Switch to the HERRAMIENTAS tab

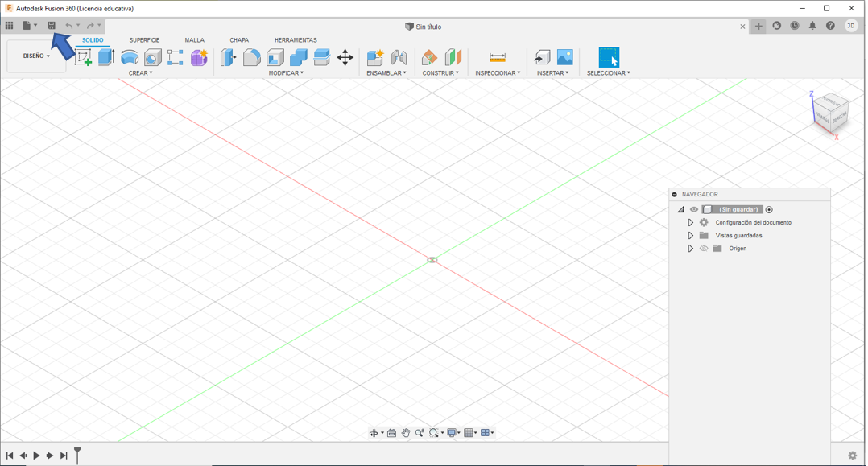click(x=296, y=40)
